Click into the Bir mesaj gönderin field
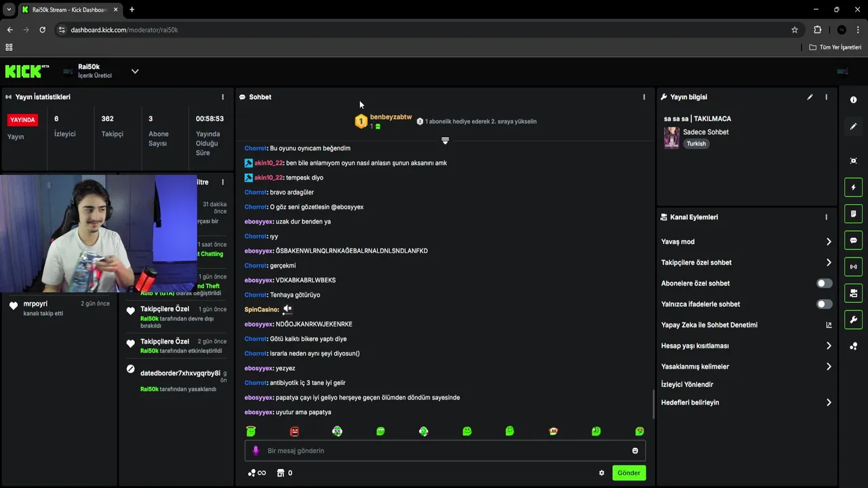This screenshot has width=868, height=488. pyautogui.click(x=445, y=451)
